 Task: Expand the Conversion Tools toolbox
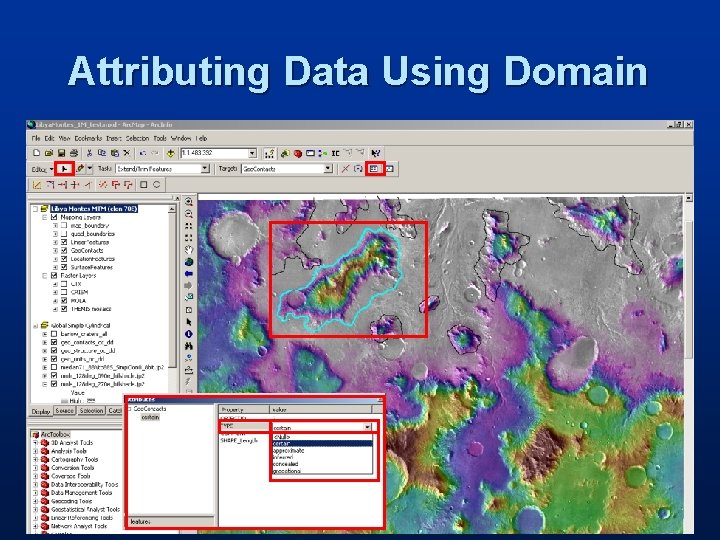[35, 467]
